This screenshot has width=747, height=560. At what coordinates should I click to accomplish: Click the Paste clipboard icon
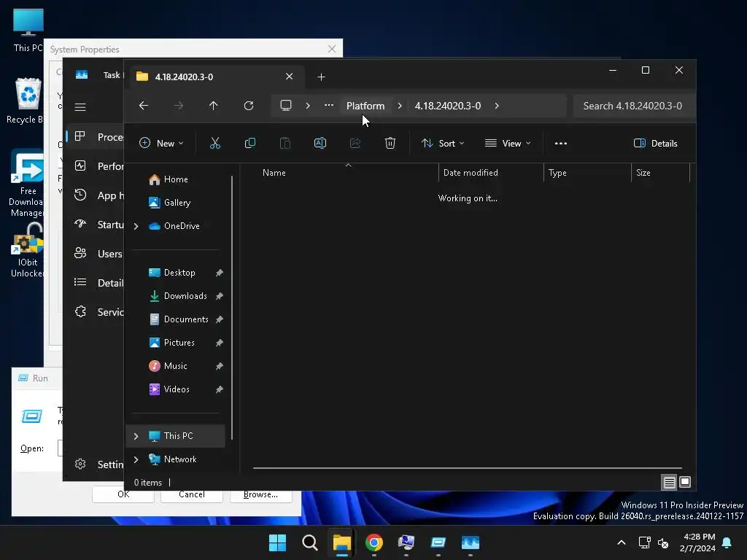point(285,143)
